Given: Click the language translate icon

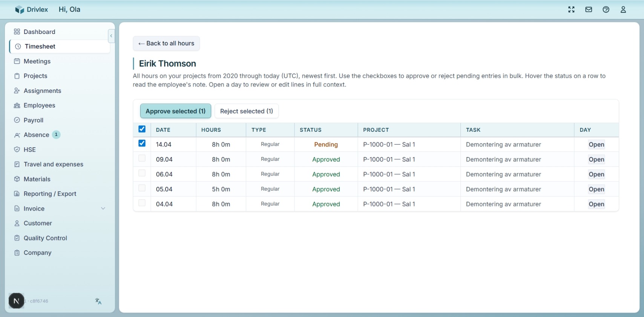Looking at the screenshot, I should (x=98, y=301).
